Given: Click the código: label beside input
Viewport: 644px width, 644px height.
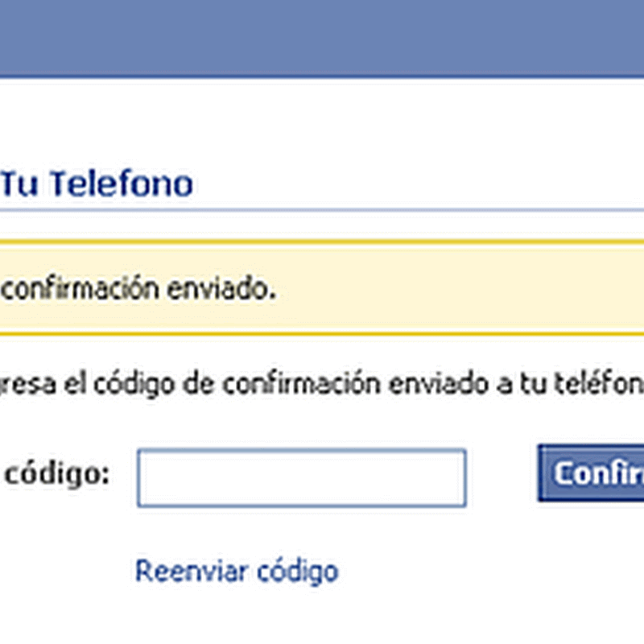Looking at the screenshot, I should [x=56, y=474].
